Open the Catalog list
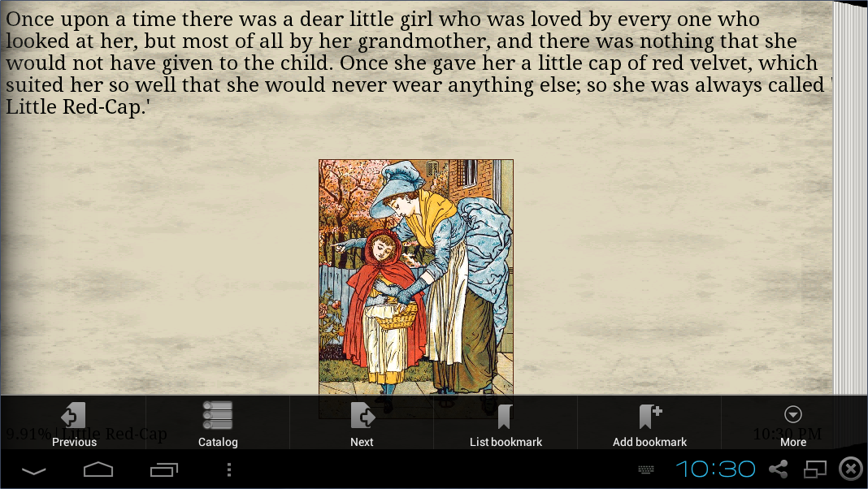868x489 pixels. [218, 422]
